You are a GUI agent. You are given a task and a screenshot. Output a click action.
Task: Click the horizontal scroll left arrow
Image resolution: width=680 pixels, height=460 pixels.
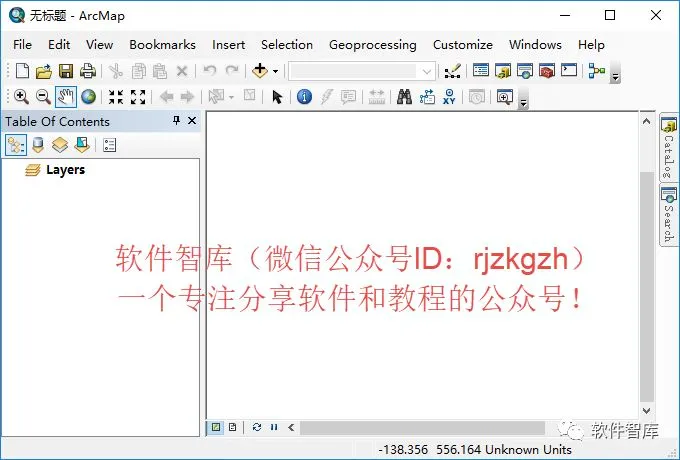click(x=291, y=427)
